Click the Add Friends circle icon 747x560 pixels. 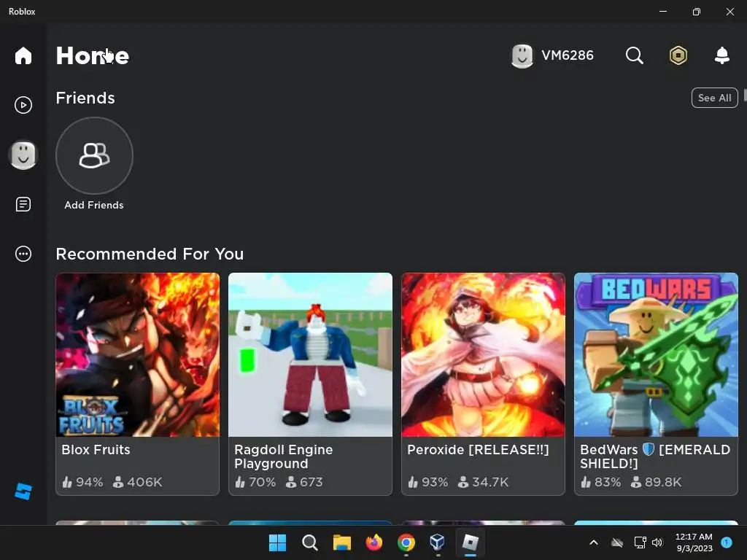94,156
